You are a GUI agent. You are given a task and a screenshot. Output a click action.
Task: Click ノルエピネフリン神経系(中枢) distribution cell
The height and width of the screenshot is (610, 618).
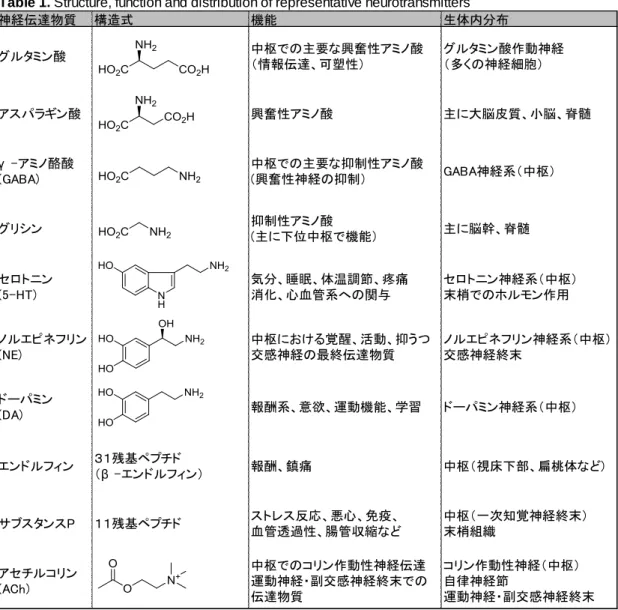click(527, 347)
